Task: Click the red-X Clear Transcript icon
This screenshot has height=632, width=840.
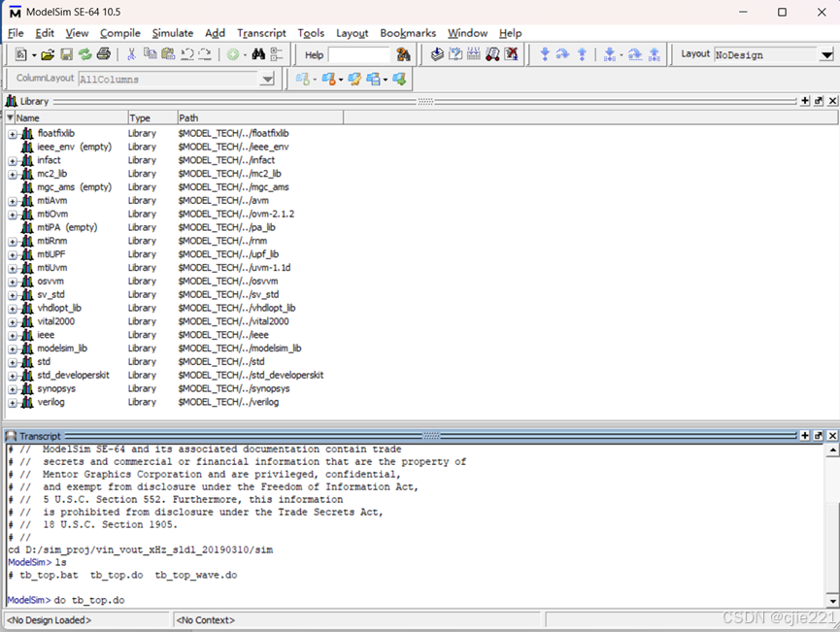Action: click(512, 54)
